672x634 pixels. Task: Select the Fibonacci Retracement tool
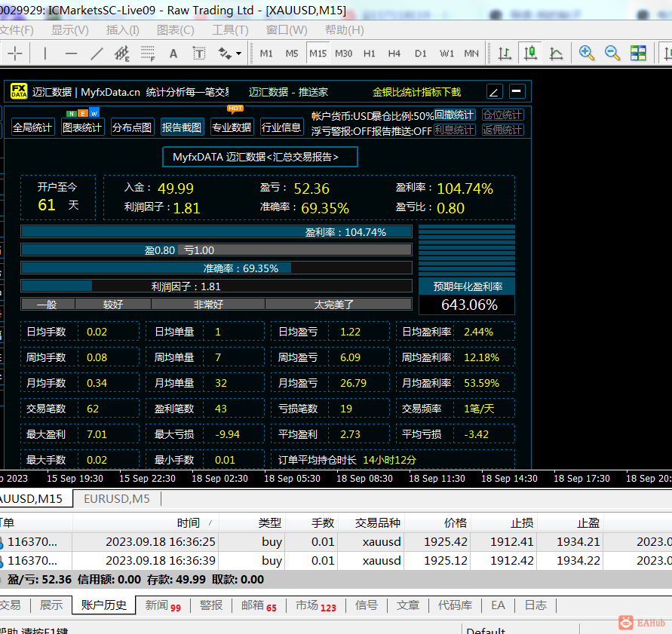pyautogui.click(x=148, y=54)
